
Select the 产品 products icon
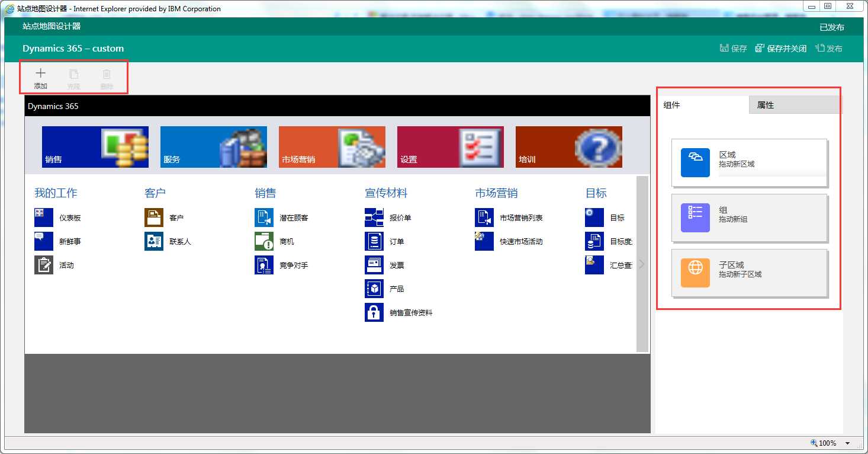374,289
